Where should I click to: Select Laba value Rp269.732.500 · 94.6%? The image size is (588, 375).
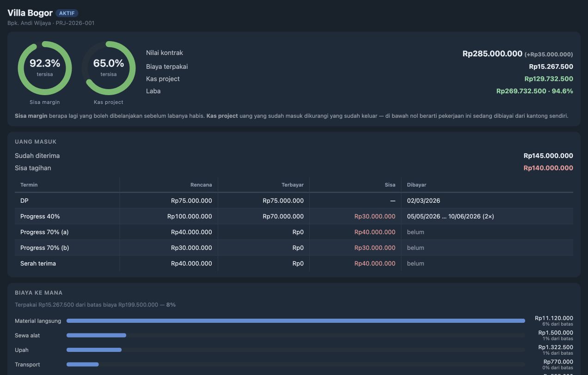(535, 91)
